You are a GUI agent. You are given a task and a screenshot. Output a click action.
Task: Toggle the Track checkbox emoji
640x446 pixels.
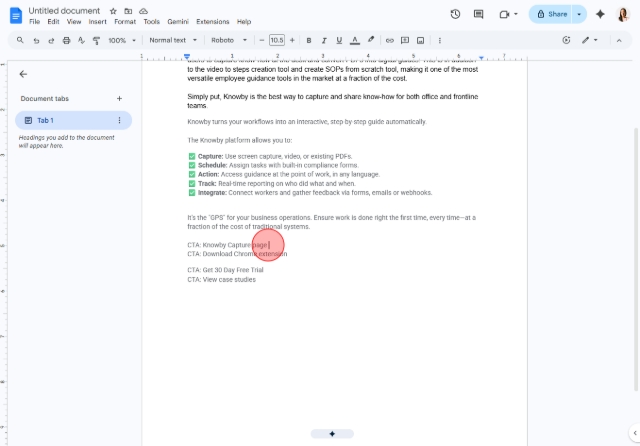[192, 184]
